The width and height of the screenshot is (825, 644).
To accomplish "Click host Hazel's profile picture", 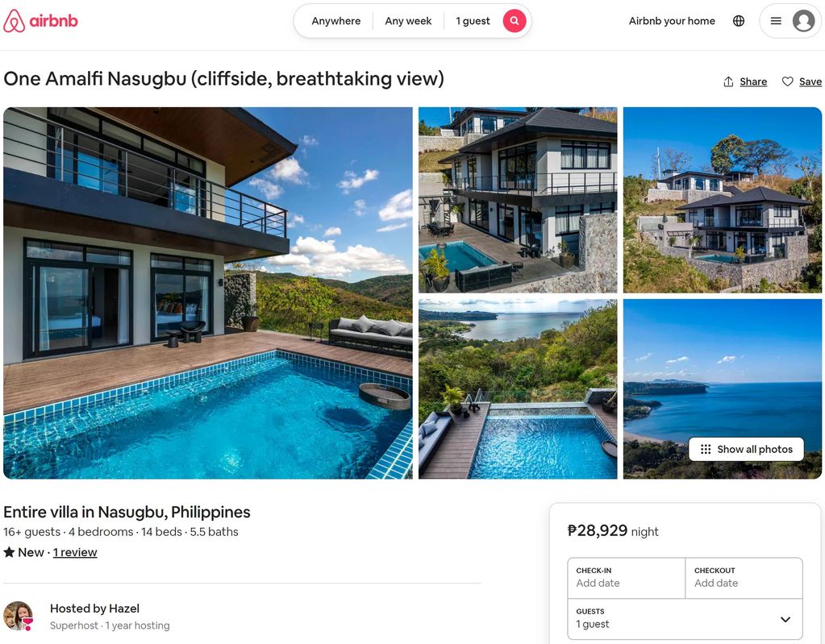I will 19,616.
